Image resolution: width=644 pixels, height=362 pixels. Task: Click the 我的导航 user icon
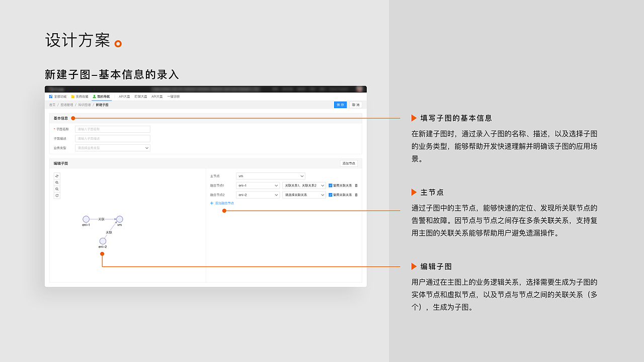click(x=94, y=97)
